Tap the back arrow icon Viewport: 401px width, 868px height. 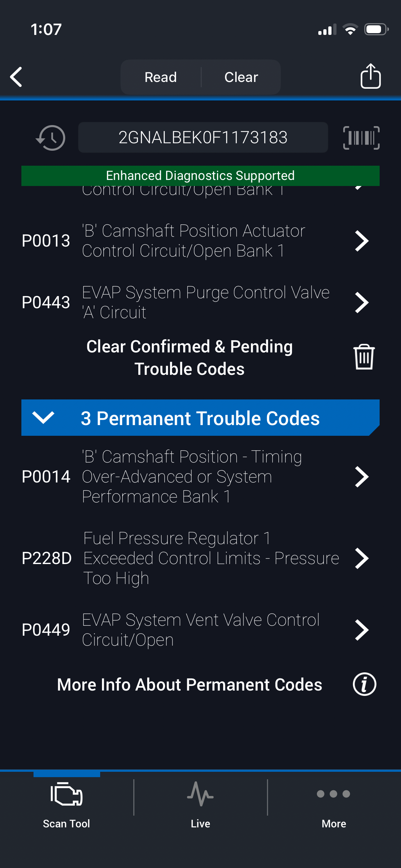[x=16, y=77]
